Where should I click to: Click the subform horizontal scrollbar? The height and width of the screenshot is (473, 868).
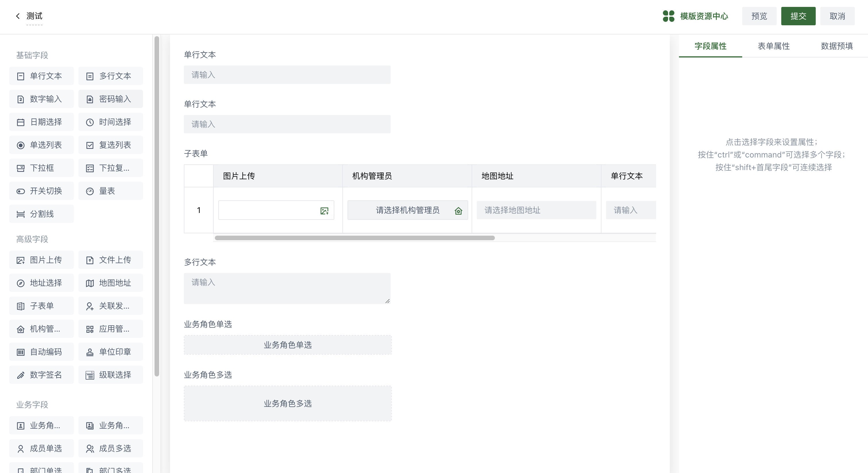354,238
